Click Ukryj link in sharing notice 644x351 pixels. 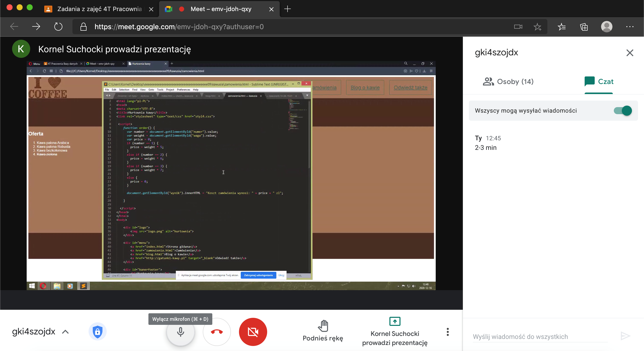281,275
